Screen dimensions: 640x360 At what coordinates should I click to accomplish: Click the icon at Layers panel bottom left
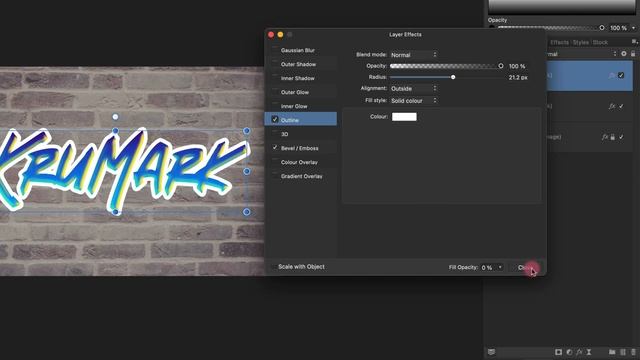click(x=491, y=352)
